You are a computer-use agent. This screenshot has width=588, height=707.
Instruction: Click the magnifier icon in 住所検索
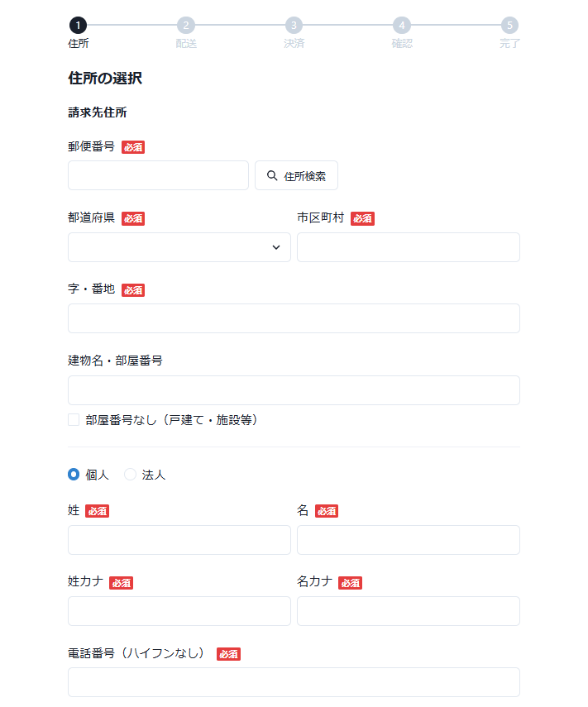click(272, 176)
